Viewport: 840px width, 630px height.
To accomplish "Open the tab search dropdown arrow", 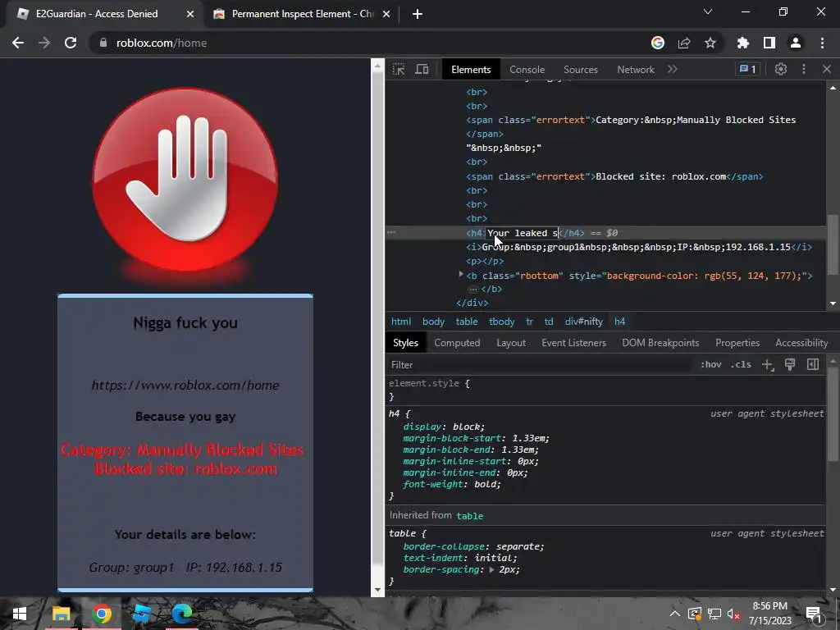I will 708,11.
